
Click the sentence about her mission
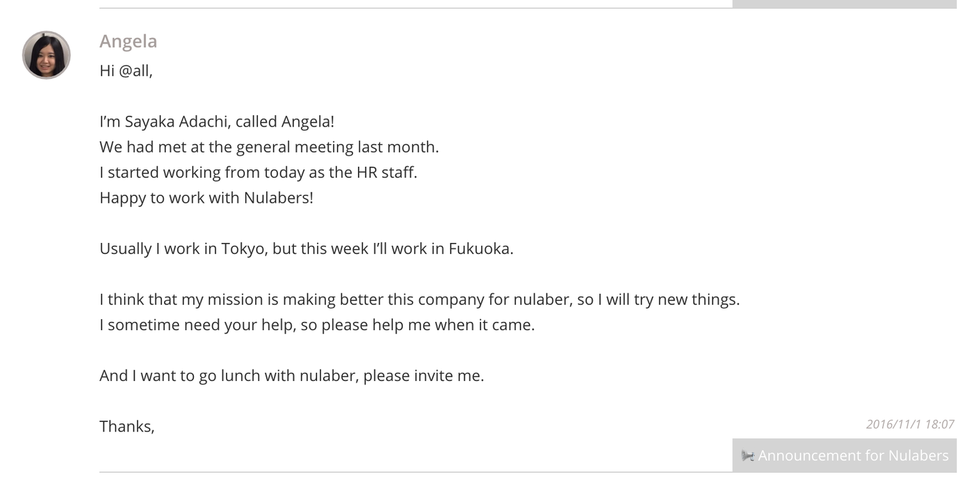pos(419,299)
